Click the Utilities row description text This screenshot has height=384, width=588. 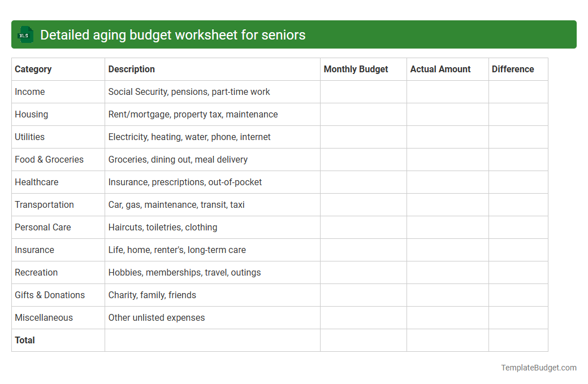point(189,137)
